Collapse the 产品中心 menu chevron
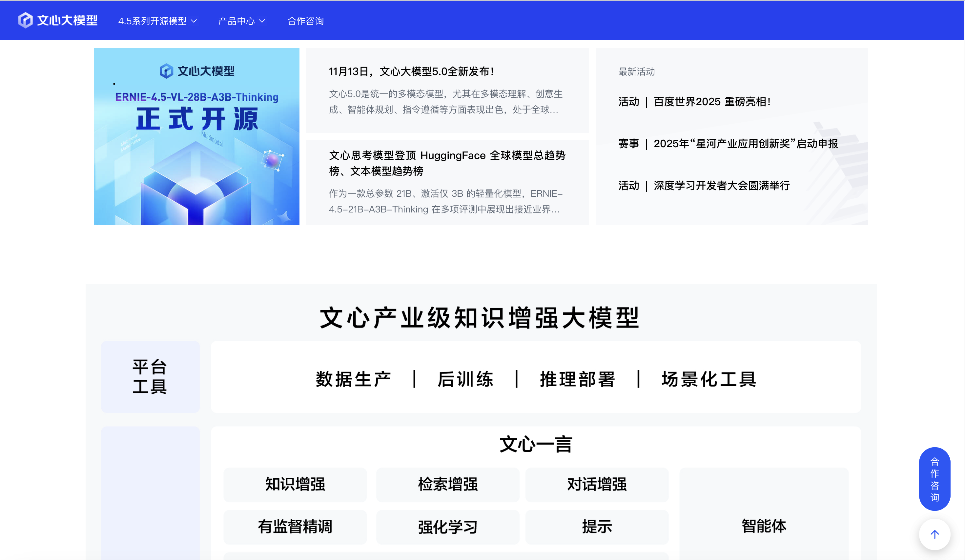The height and width of the screenshot is (560, 965). [263, 21]
